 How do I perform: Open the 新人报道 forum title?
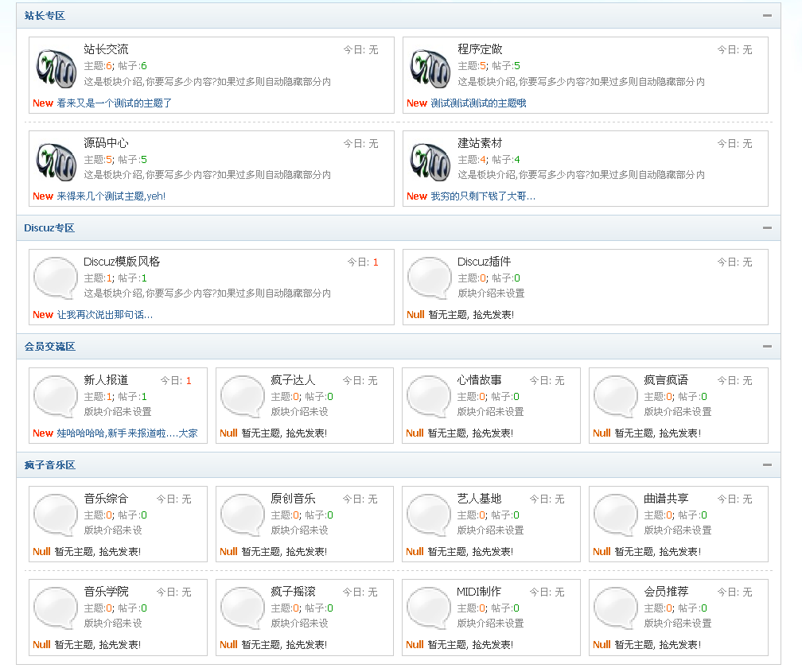point(106,380)
